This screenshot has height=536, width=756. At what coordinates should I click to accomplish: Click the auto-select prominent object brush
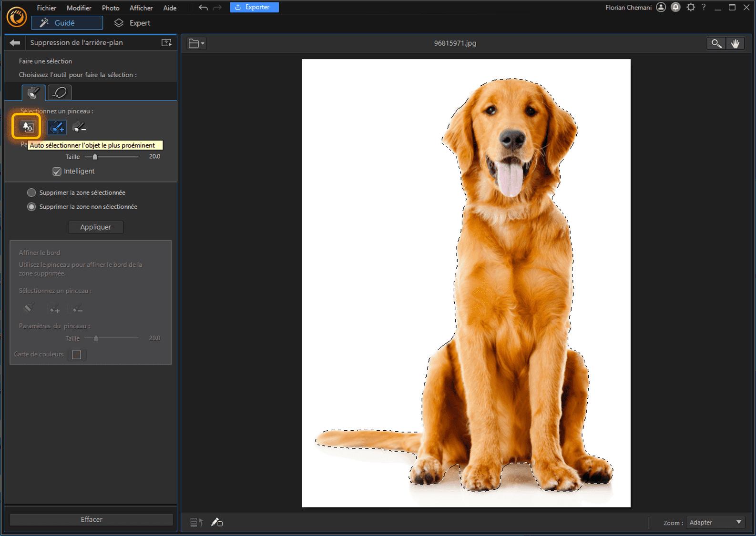(x=29, y=127)
